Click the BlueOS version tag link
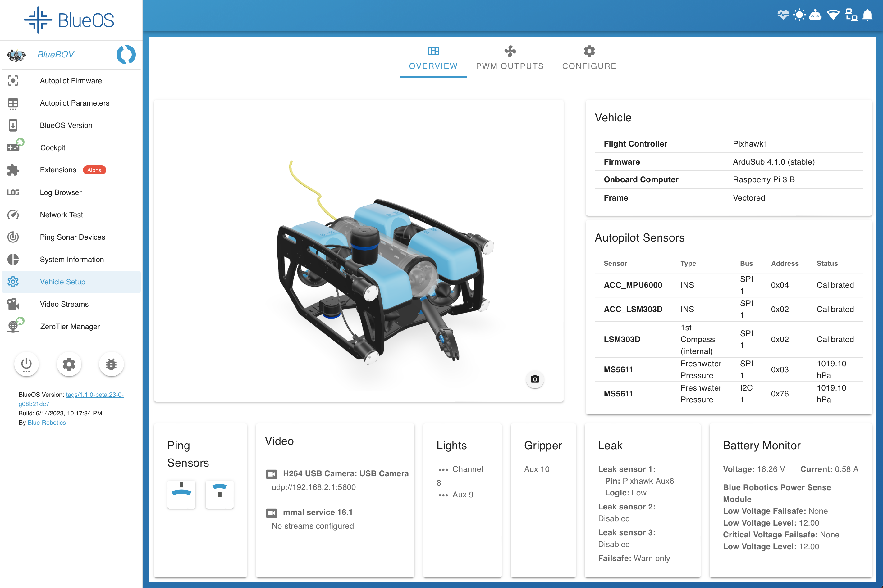Viewport: 883px width, 588px height. tap(71, 399)
